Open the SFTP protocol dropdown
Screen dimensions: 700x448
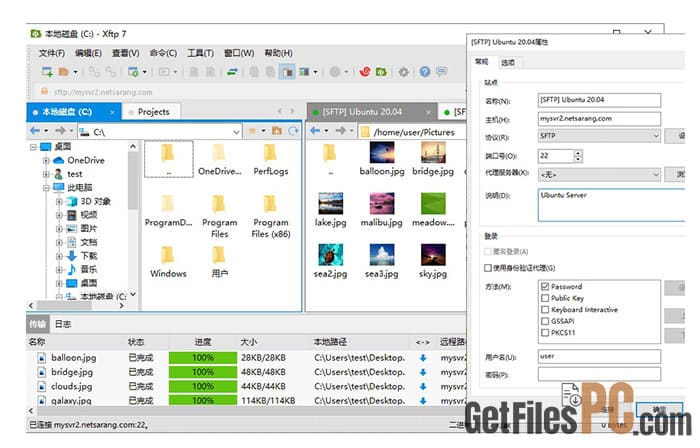coord(599,136)
